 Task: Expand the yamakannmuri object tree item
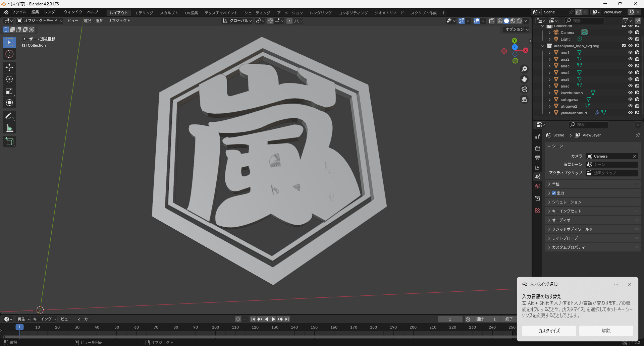[x=549, y=113]
